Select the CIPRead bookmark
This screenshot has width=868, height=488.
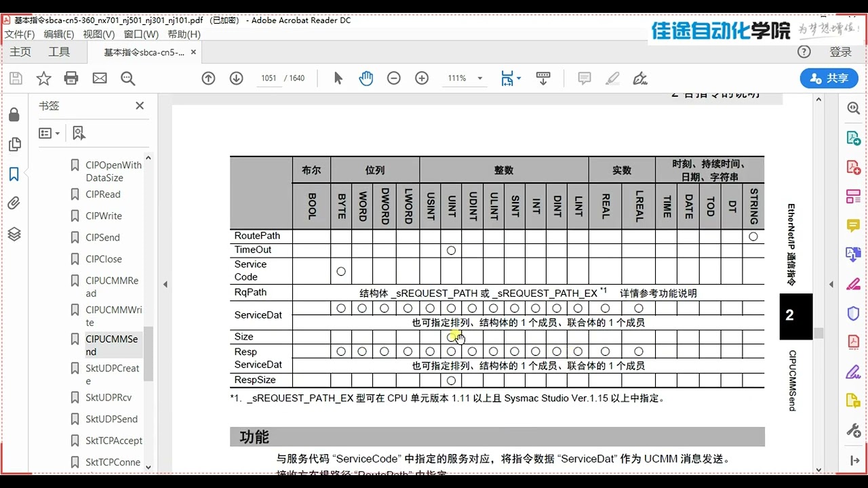tap(103, 195)
